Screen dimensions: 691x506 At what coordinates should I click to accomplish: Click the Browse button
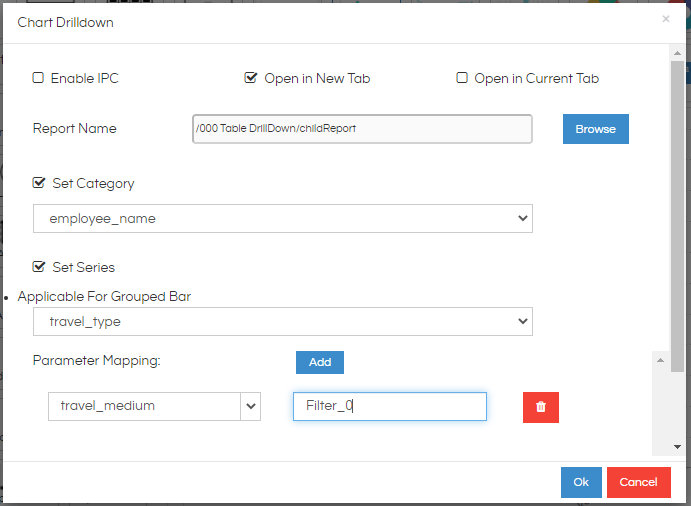596,129
